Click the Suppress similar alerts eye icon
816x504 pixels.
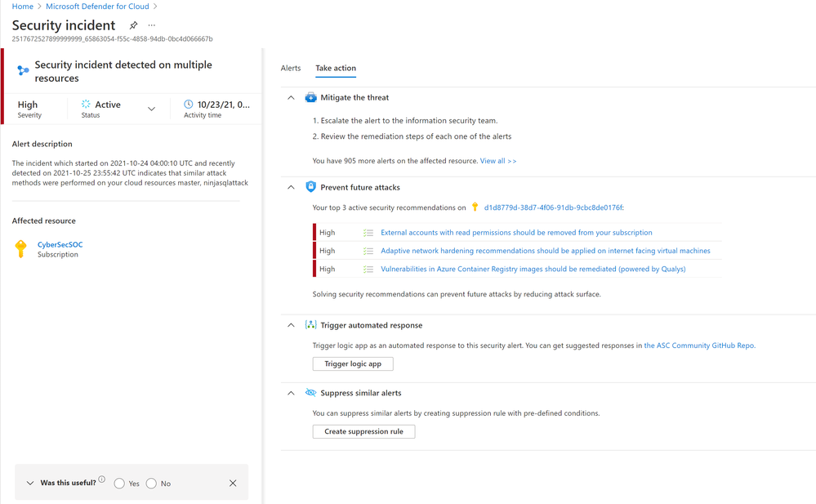(310, 393)
